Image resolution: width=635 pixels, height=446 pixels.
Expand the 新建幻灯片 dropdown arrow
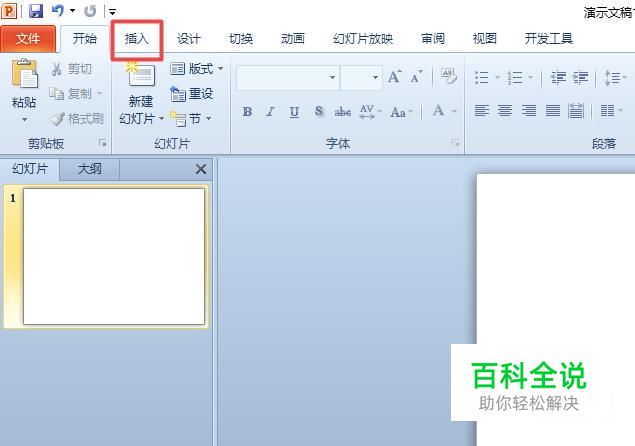click(162, 119)
